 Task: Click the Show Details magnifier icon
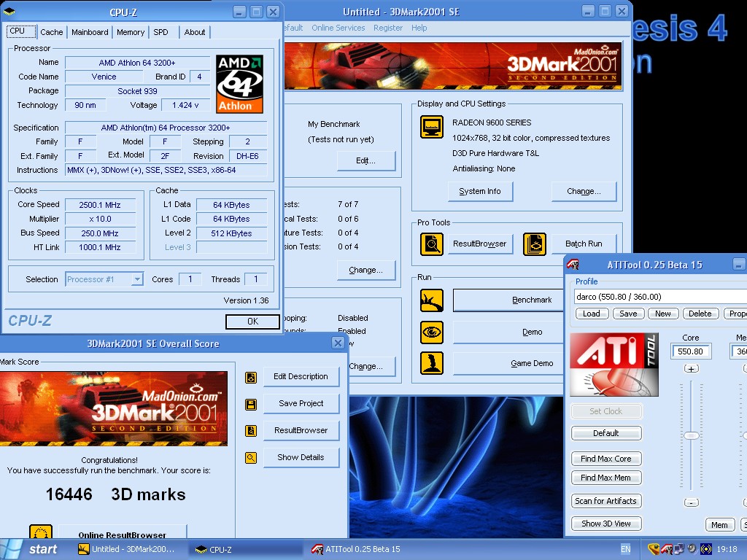[251, 458]
